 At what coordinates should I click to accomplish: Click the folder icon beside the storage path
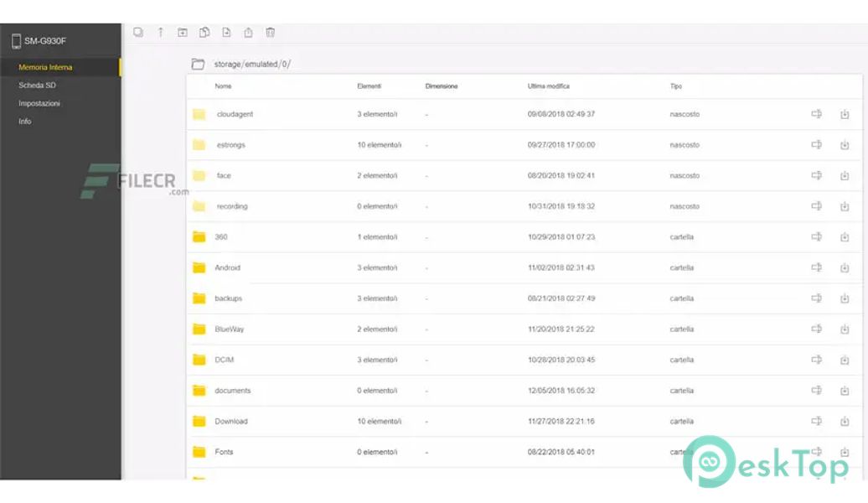(198, 65)
